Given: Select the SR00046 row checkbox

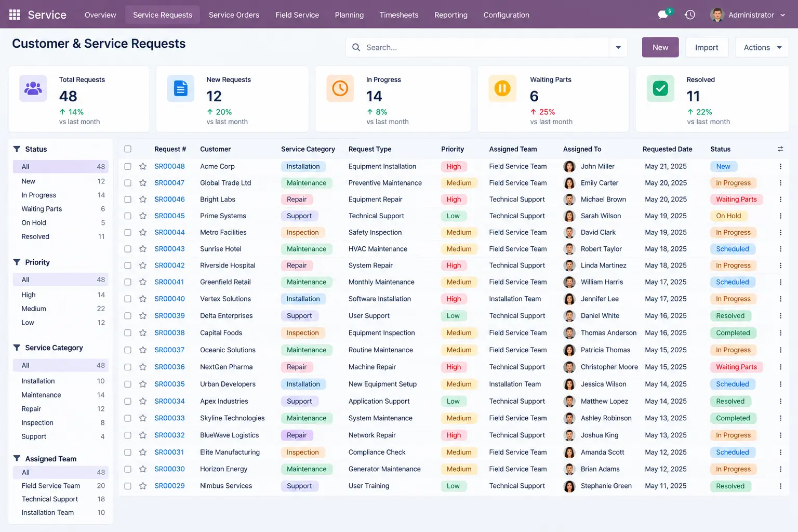Looking at the screenshot, I should click(128, 199).
